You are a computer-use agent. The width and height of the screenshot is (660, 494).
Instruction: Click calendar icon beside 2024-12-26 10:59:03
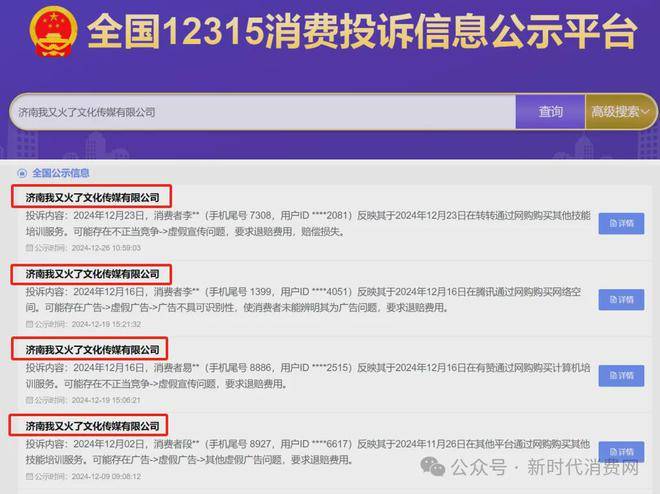30,248
